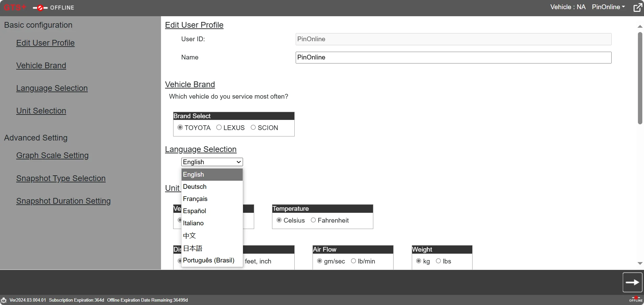Image resolution: width=644 pixels, height=305 pixels.
Task: Go to Snapshot Duration Setting
Action: (x=63, y=201)
